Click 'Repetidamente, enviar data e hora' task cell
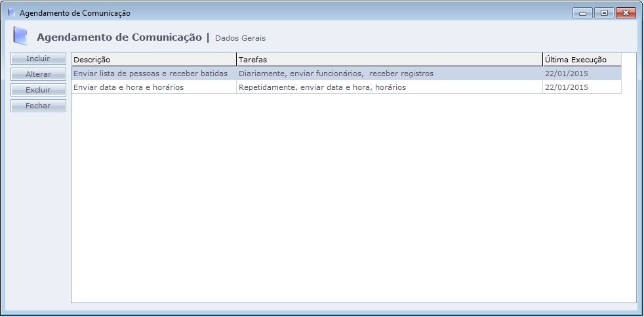 click(x=322, y=87)
